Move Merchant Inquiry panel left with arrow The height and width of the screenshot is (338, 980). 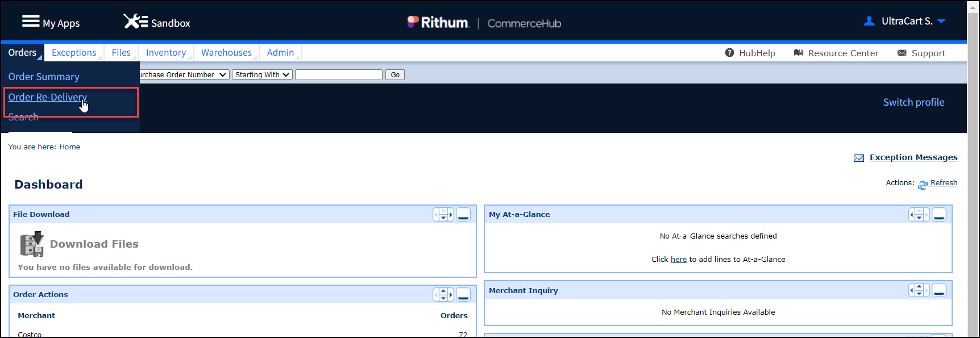pos(912,290)
